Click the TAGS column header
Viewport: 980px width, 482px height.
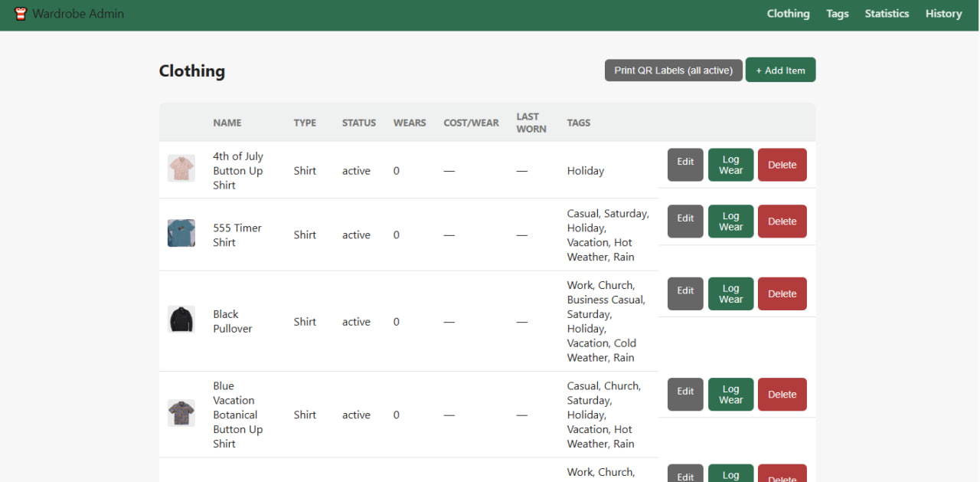pos(579,123)
